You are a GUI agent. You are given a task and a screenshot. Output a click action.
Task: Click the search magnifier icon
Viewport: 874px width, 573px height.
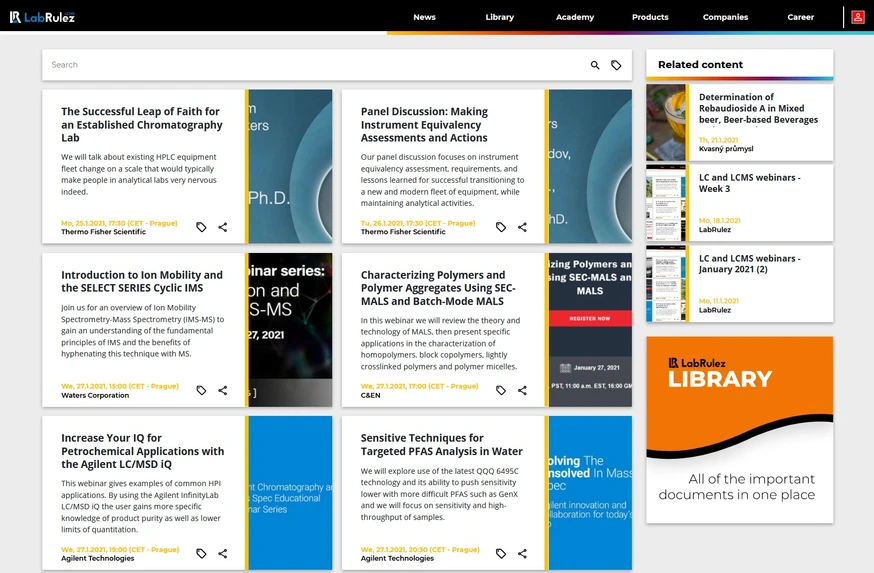(595, 65)
